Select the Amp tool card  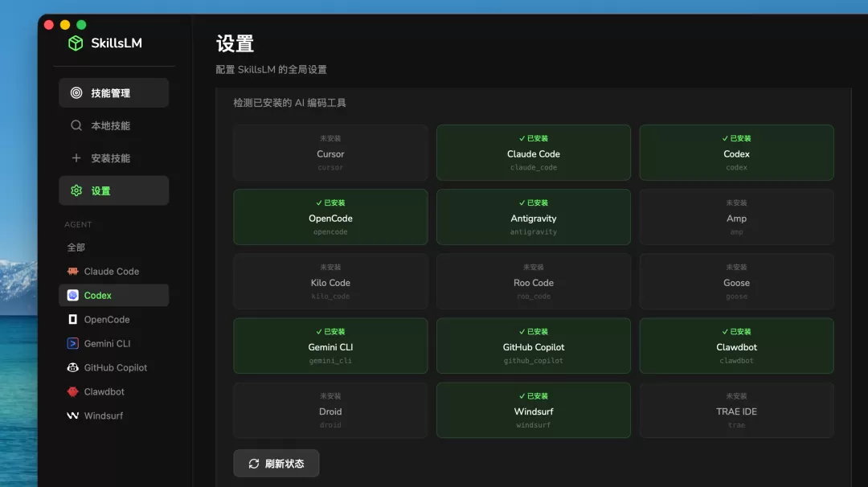tap(737, 217)
